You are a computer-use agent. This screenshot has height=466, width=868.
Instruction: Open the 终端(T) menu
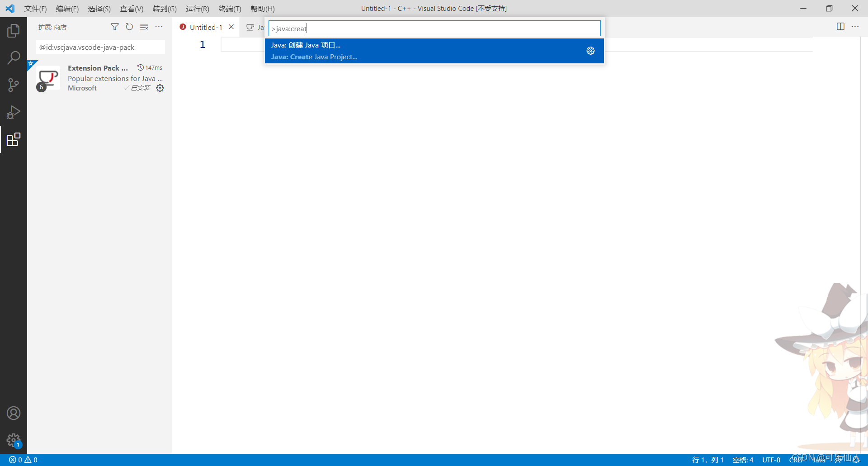[230, 9]
